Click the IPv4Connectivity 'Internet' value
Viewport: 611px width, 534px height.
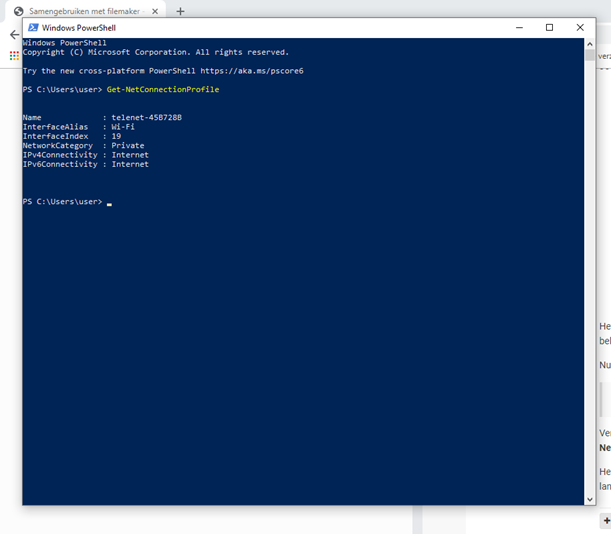130,155
